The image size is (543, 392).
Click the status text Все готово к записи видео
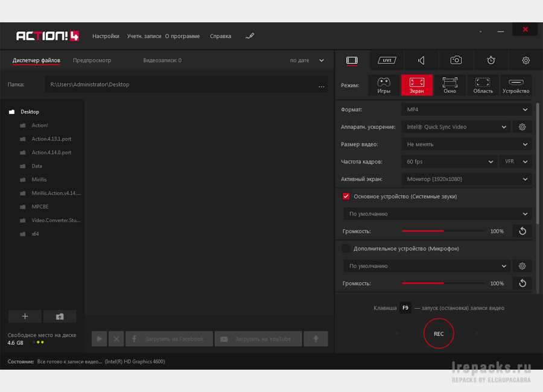coord(69,361)
